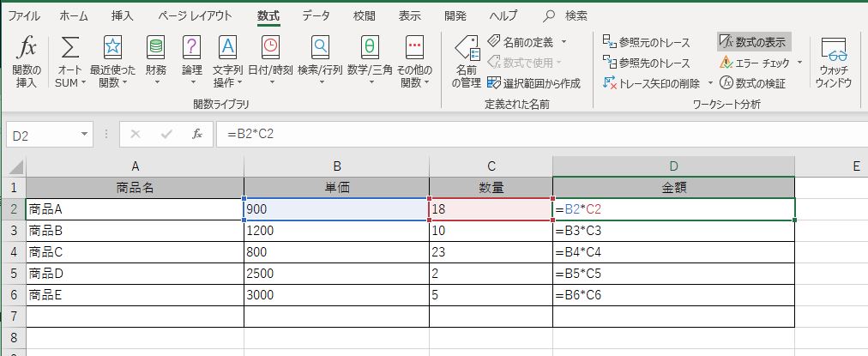Click 参照元のトレース
The image size is (868, 356).
coord(646,41)
